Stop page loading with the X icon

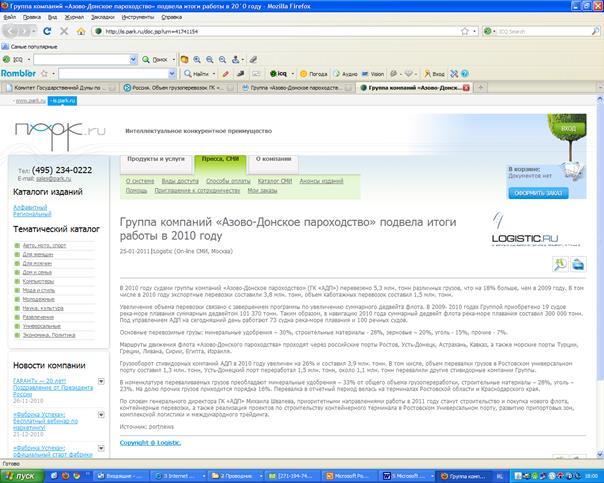pos(64,32)
